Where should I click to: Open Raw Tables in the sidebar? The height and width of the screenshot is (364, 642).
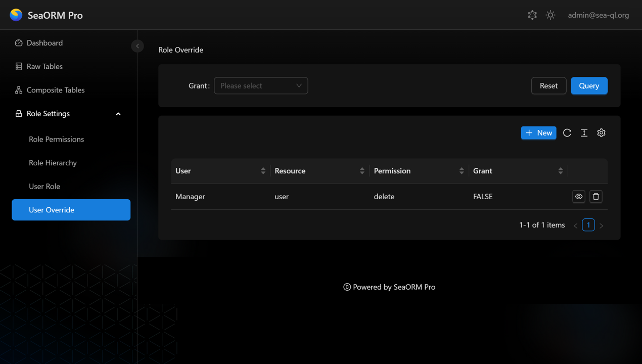[x=44, y=66]
